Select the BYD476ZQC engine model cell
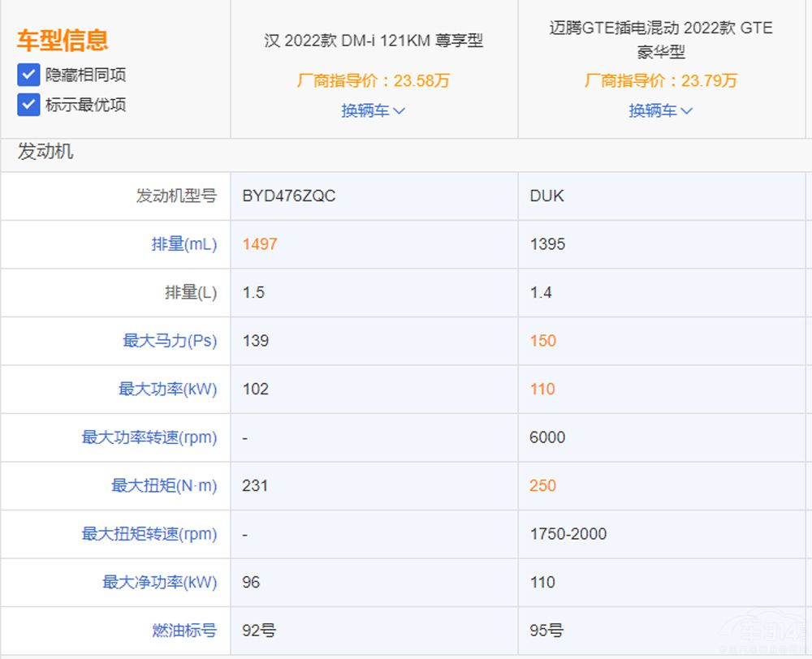 pyautogui.click(x=288, y=196)
